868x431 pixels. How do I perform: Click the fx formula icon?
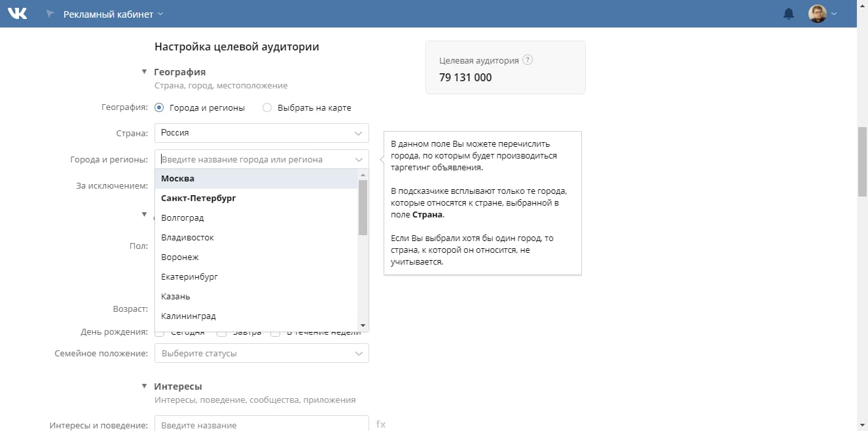pos(381,424)
